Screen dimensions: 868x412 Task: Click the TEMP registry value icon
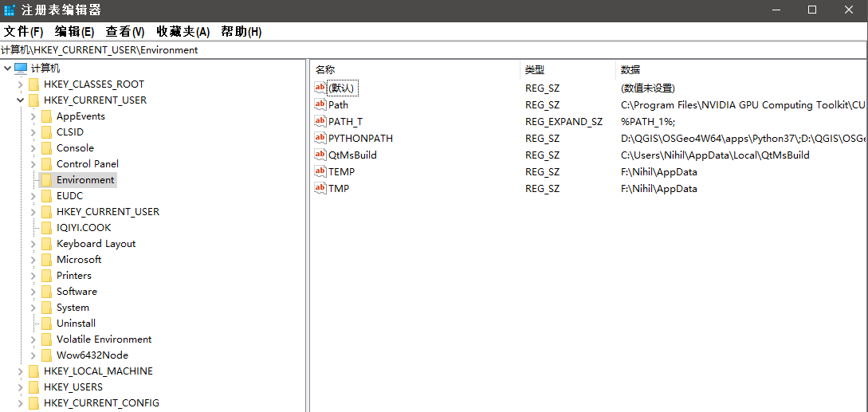tap(320, 171)
